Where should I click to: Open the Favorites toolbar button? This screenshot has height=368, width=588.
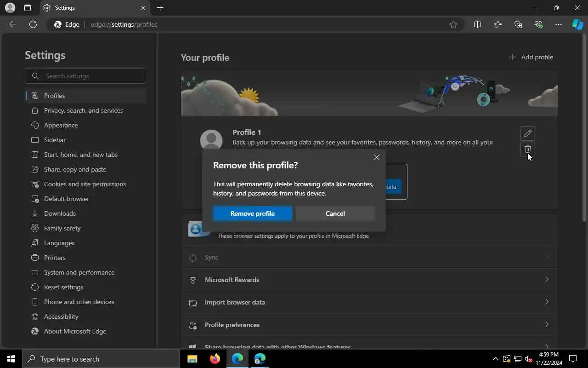tap(498, 24)
